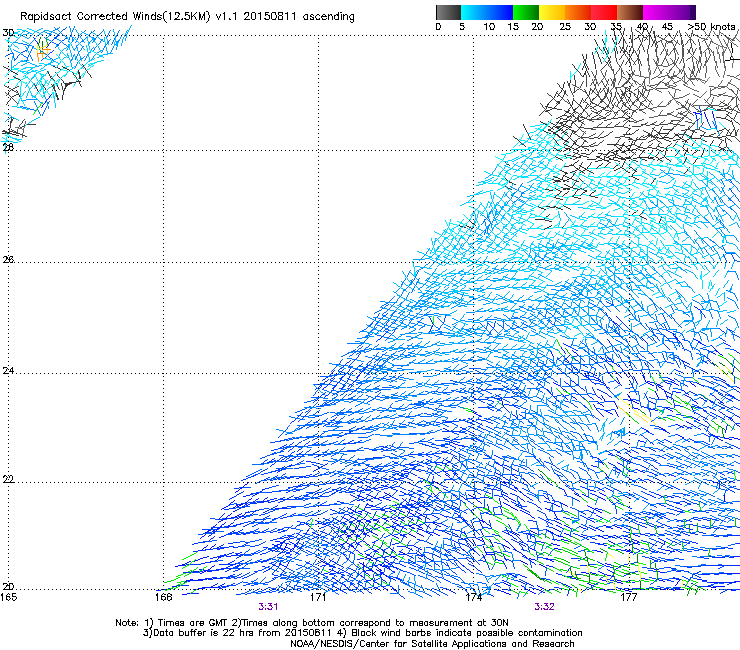Click the latitude label '22'
Image resolution: width=740 pixels, height=650 pixels.
tap(8, 479)
